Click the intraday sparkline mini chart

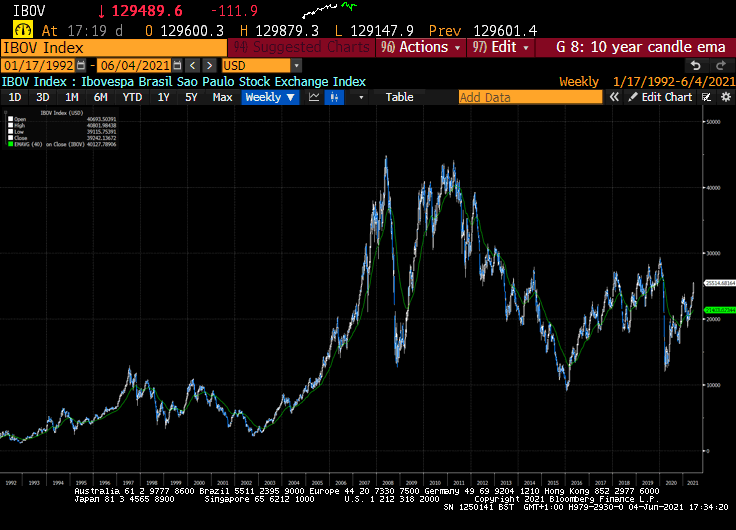click(x=330, y=9)
